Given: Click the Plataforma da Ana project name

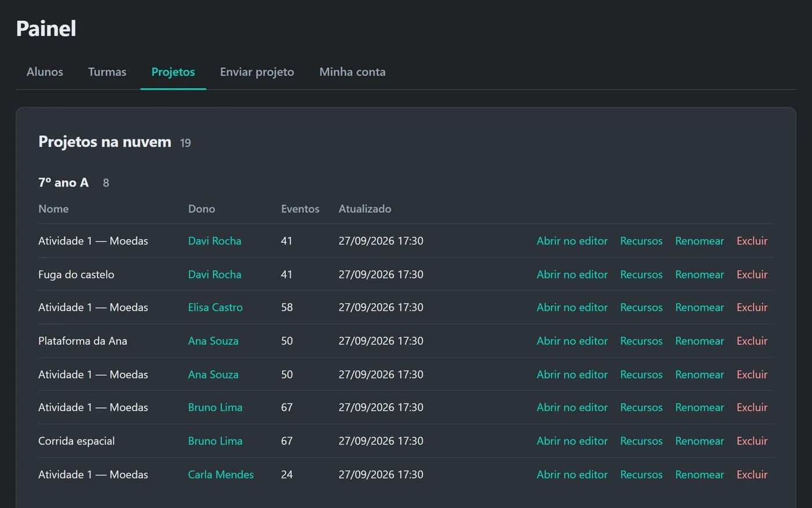Looking at the screenshot, I should point(82,341).
